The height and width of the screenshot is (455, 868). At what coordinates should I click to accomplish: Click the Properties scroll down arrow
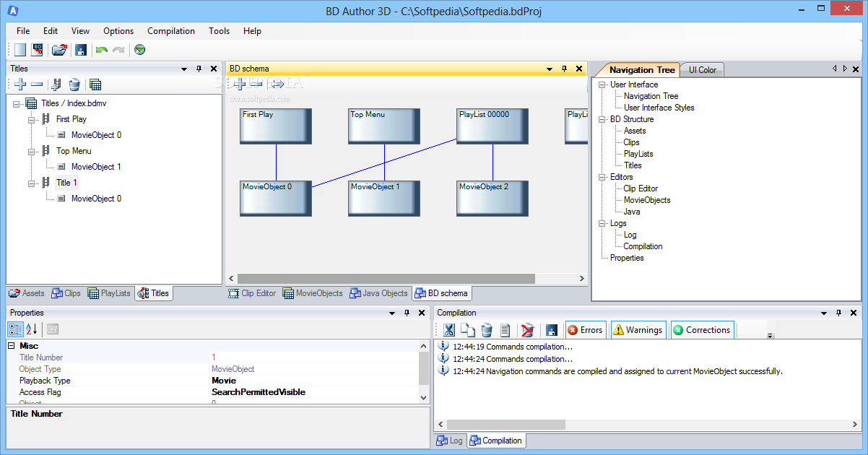[x=424, y=397]
